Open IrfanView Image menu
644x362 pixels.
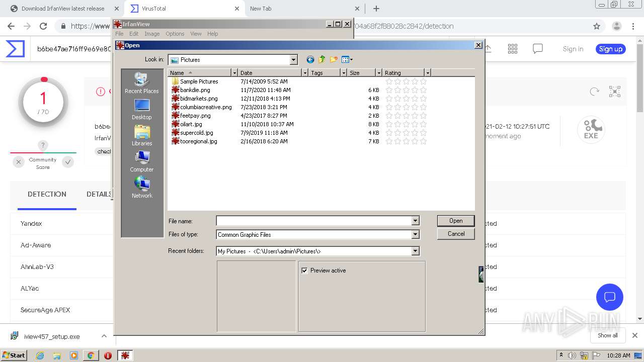click(x=152, y=34)
